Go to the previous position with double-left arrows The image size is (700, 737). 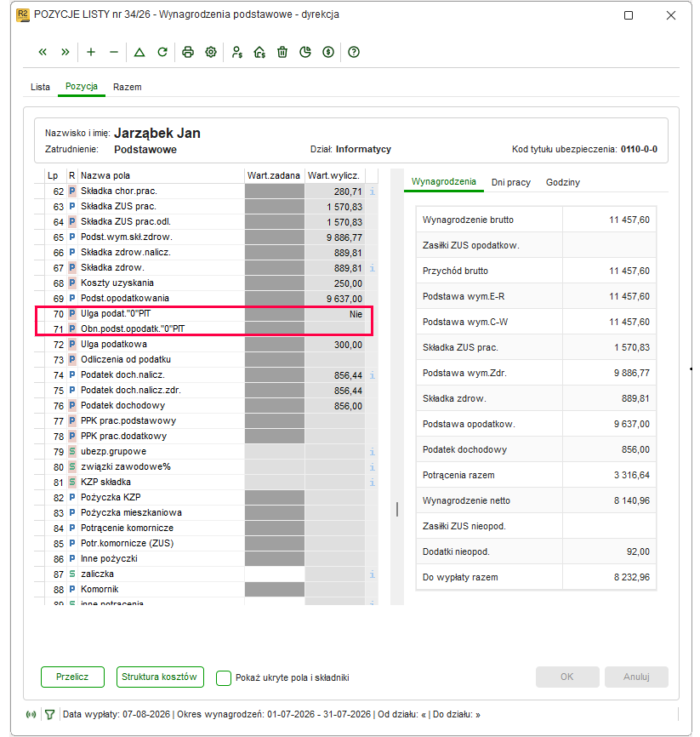point(43,52)
